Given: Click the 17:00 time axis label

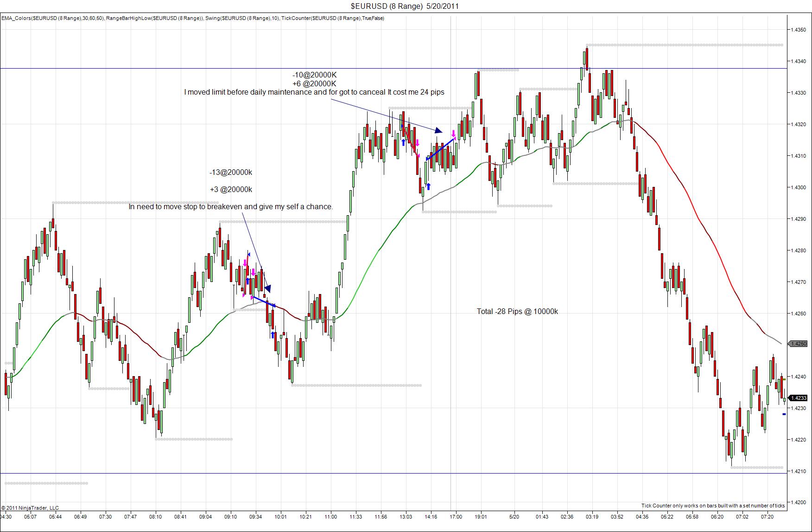Looking at the screenshot, I should 456,516.
